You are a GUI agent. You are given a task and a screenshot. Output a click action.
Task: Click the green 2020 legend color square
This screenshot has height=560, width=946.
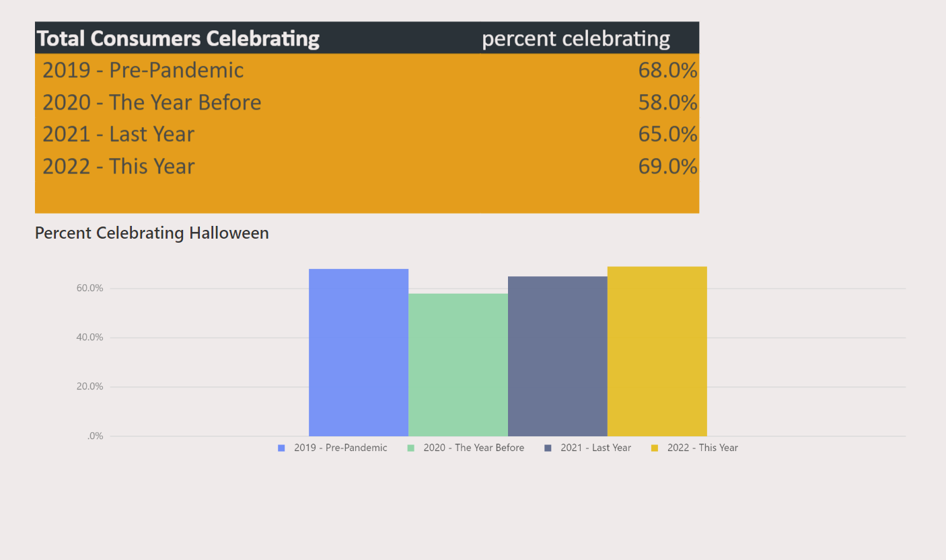click(410, 448)
